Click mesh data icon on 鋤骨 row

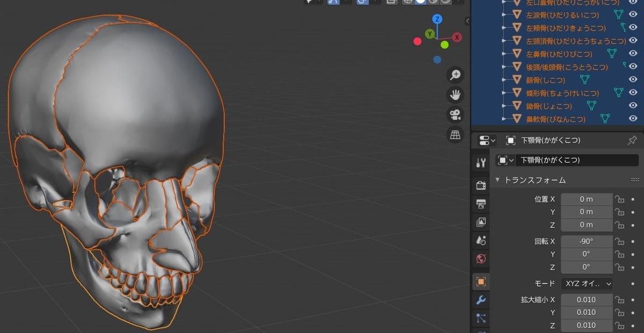pos(591,106)
